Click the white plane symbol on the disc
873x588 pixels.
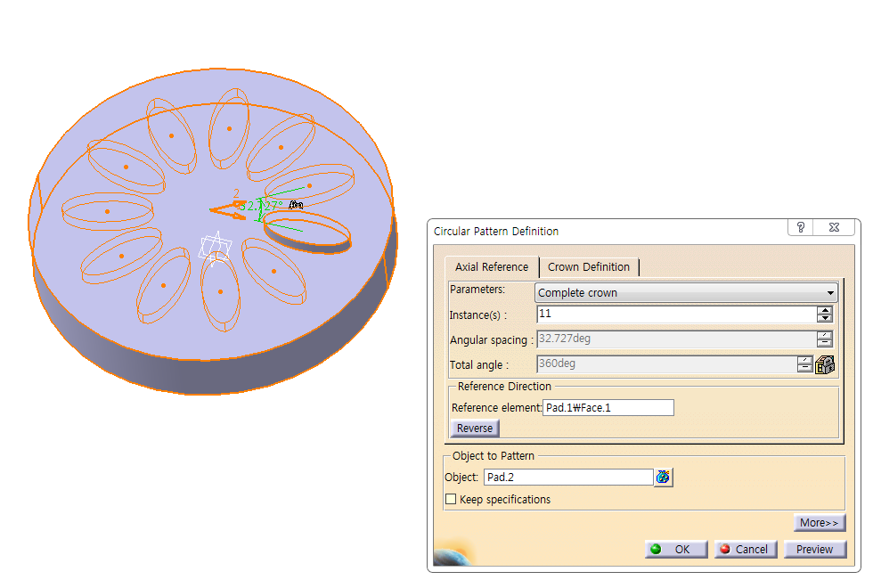coord(215,247)
